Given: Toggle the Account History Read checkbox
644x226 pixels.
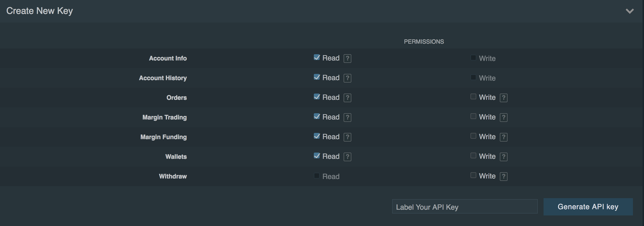Looking at the screenshot, I should pos(317,77).
